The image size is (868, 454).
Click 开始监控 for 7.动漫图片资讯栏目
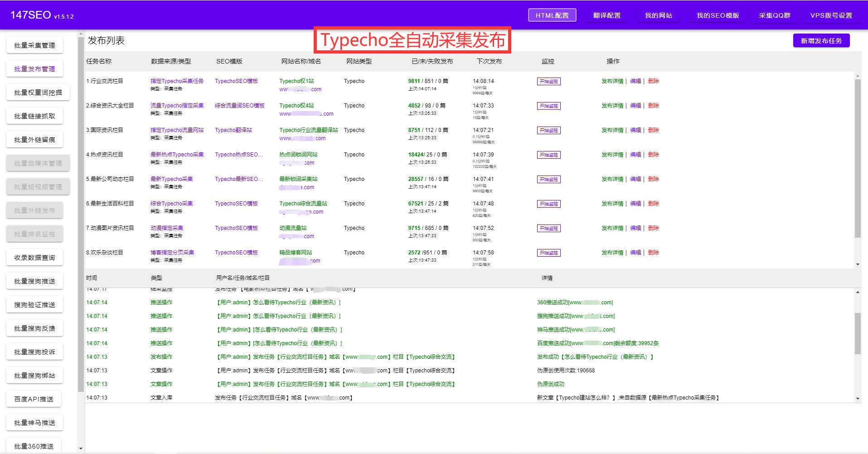point(548,229)
